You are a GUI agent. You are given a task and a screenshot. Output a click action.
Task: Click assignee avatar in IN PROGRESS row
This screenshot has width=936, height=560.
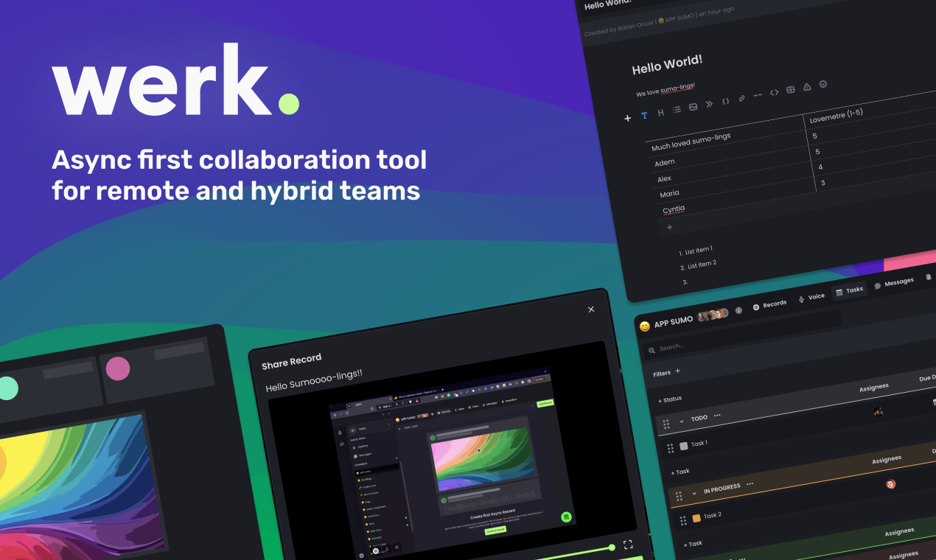890,484
